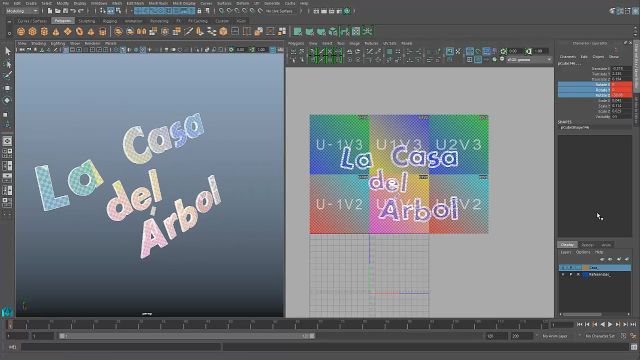Image resolution: width=640 pixels, height=360 pixels.
Task: Click the undo arrow icon
Action: (x=73, y=11)
